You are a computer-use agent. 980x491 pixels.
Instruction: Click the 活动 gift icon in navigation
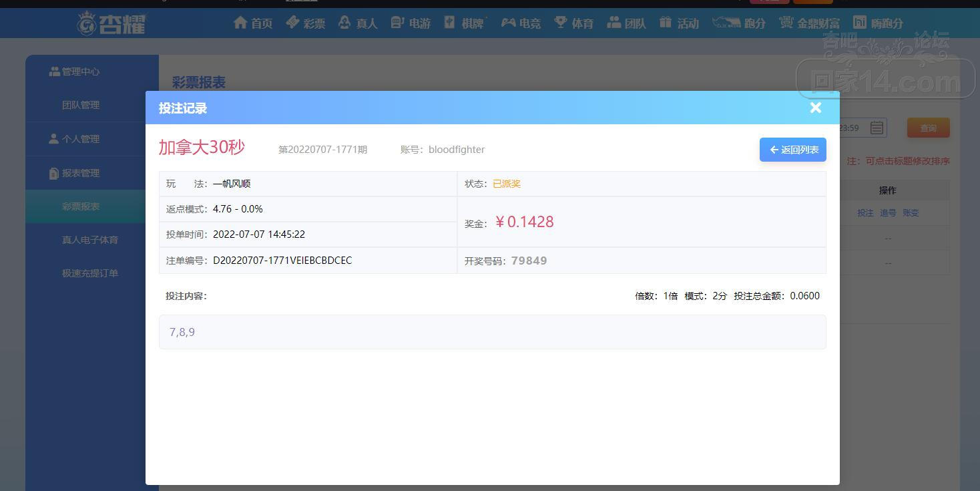666,23
